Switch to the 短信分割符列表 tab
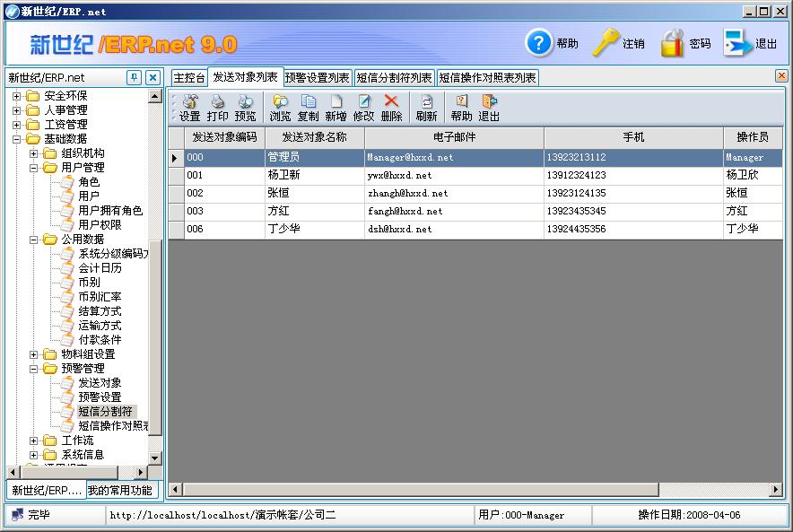The image size is (793, 532). point(394,78)
